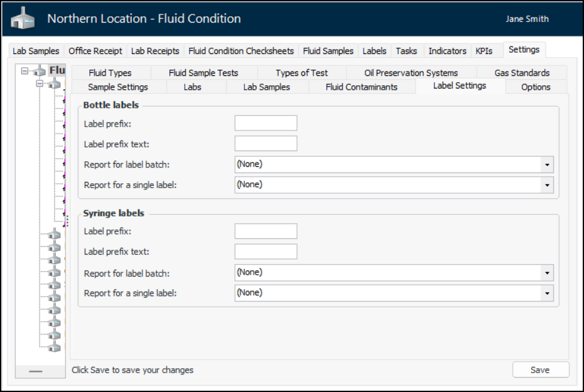This screenshot has width=584, height=392.
Task: Open Bottle labels Report for a single label dropdown
Action: click(x=548, y=185)
